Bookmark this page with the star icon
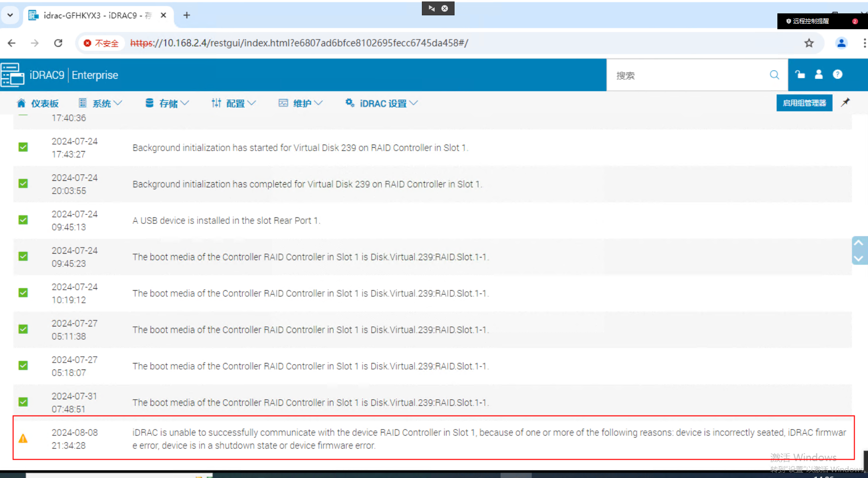 coord(809,43)
